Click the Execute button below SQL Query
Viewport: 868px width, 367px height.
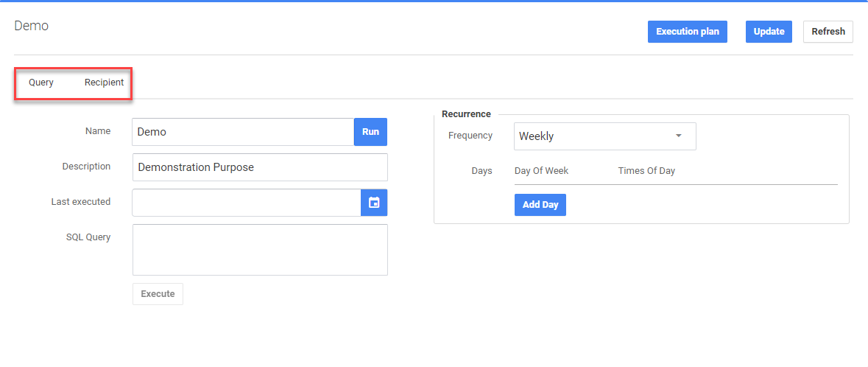point(158,294)
